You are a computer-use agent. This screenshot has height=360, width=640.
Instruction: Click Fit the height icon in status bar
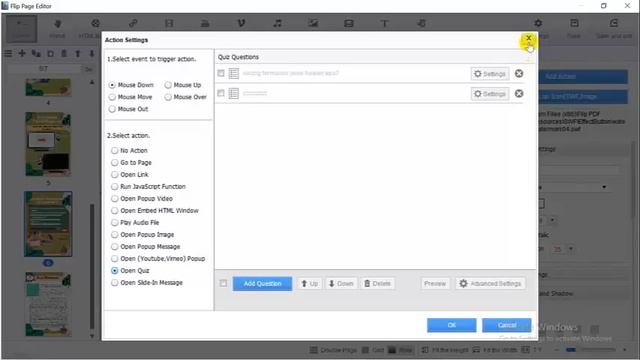(425, 350)
